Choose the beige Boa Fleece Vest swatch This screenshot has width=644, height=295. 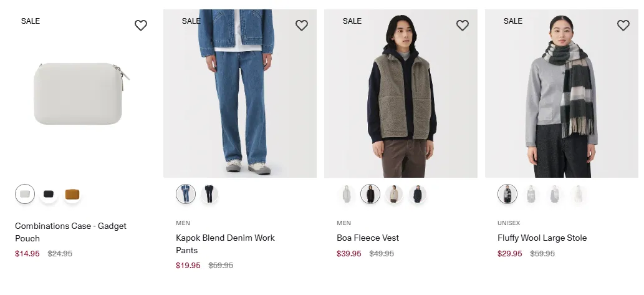394,194
